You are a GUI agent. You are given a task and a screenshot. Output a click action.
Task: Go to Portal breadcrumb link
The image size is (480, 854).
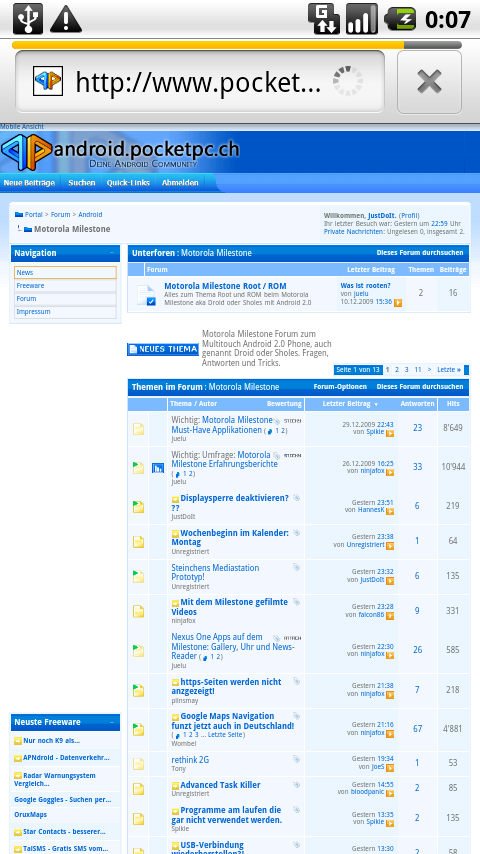coord(33,215)
